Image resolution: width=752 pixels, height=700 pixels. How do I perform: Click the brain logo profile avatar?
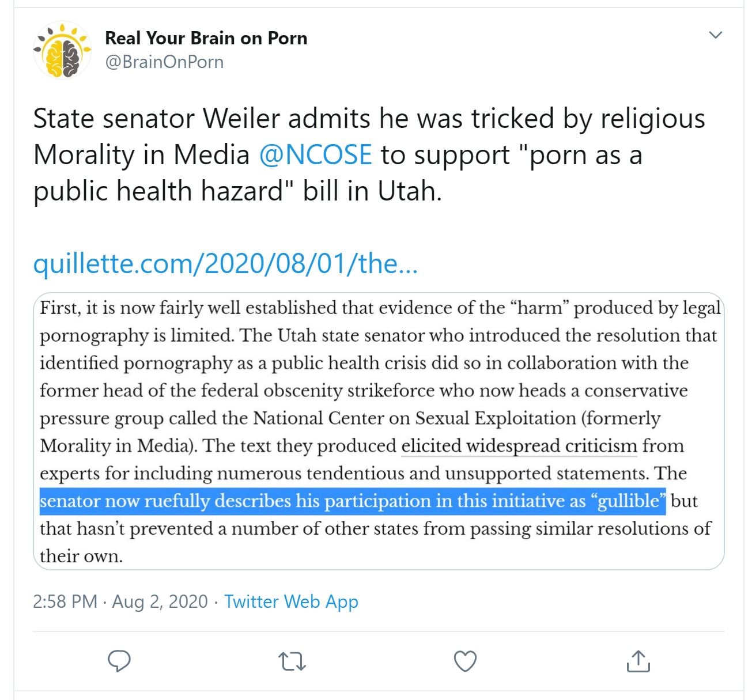coord(62,51)
